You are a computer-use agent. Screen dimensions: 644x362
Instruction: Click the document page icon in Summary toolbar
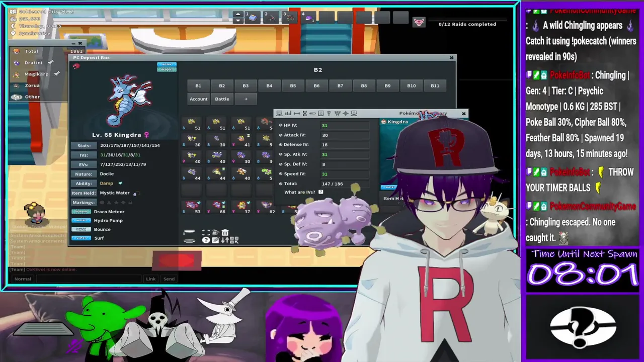coord(320,113)
